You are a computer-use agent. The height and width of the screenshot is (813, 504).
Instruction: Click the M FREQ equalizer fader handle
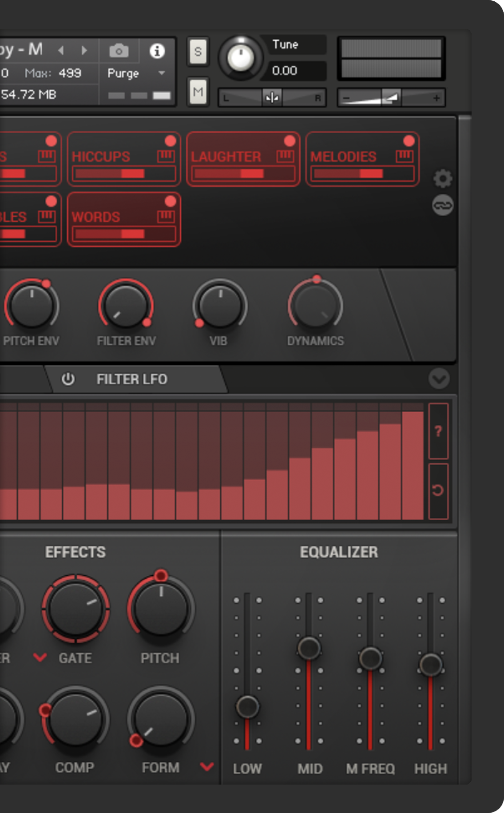(370, 658)
